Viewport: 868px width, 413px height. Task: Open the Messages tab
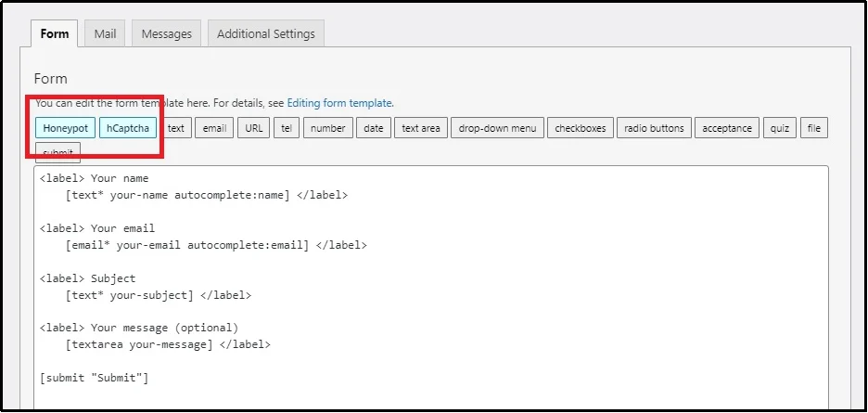(166, 33)
